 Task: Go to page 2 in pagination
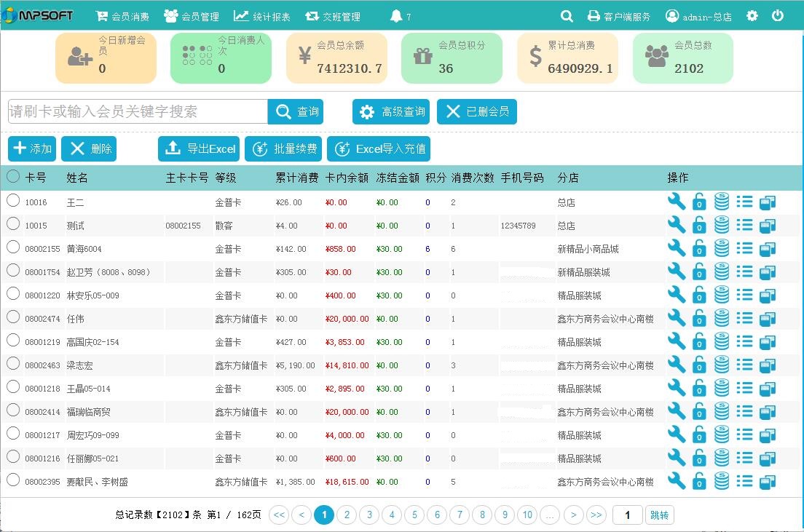click(x=347, y=515)
